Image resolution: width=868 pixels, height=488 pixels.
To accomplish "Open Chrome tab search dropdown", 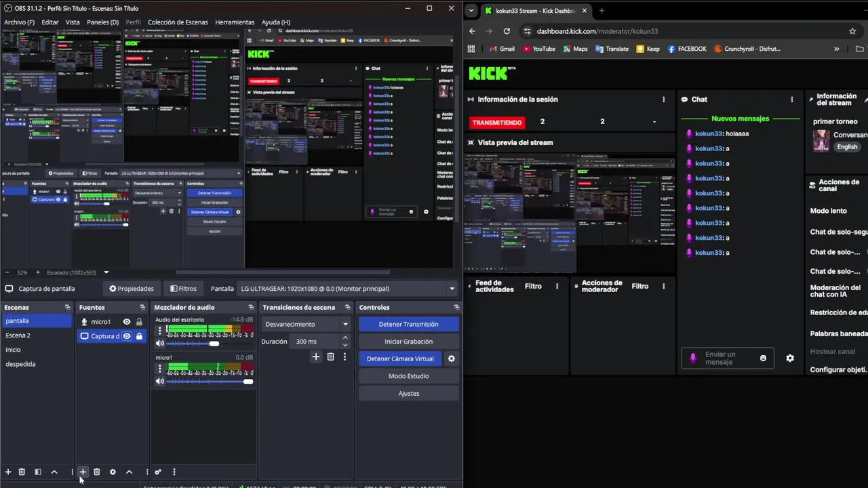I will (x=471, y=11).
